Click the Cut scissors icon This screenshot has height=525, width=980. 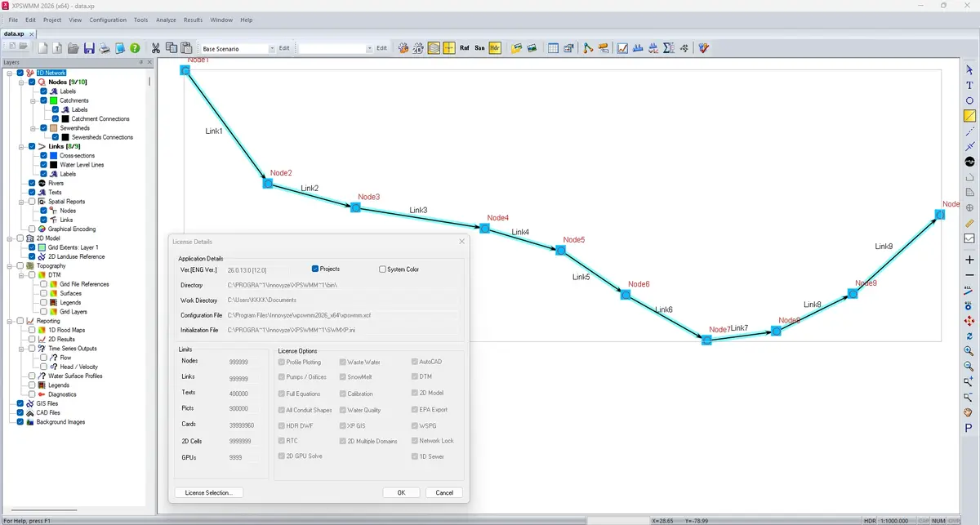[x=156, y=48]
